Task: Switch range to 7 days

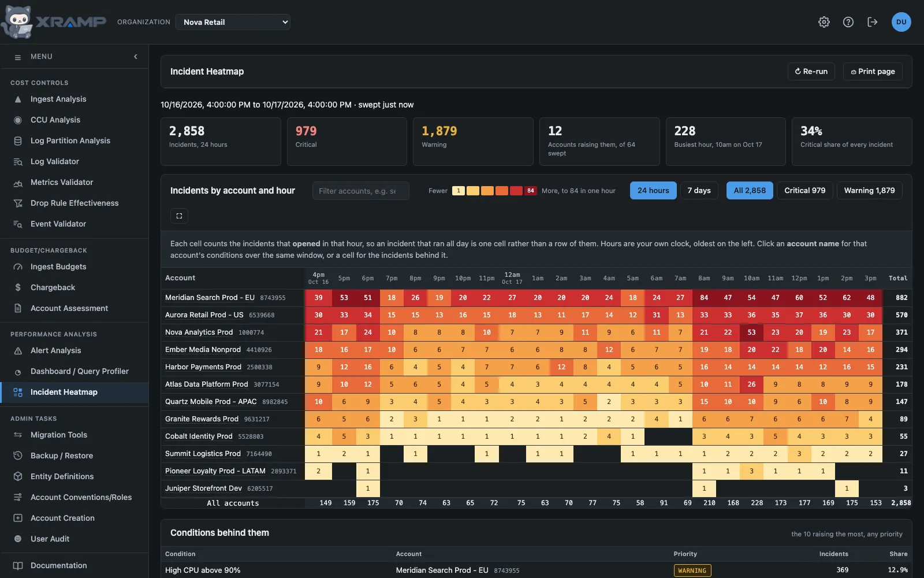Action: [x=699, y=191]
